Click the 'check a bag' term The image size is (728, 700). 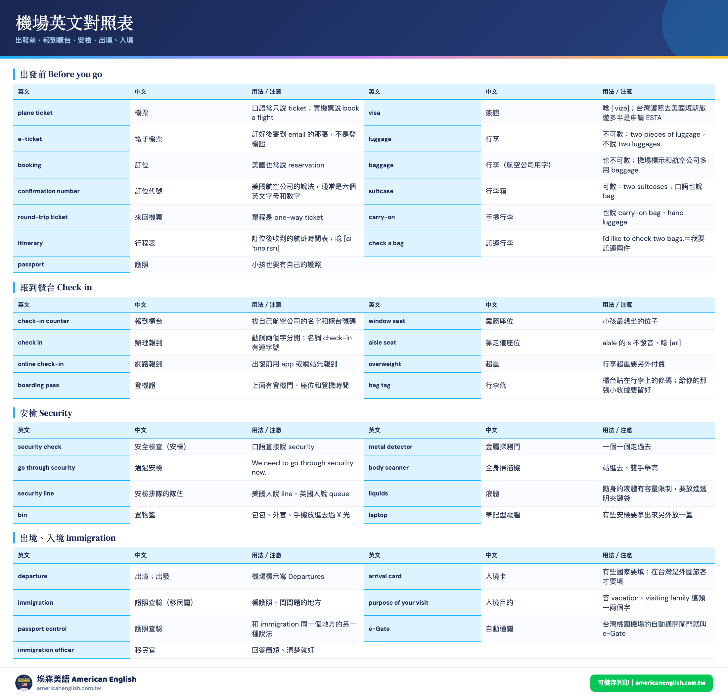pos(386,243)
